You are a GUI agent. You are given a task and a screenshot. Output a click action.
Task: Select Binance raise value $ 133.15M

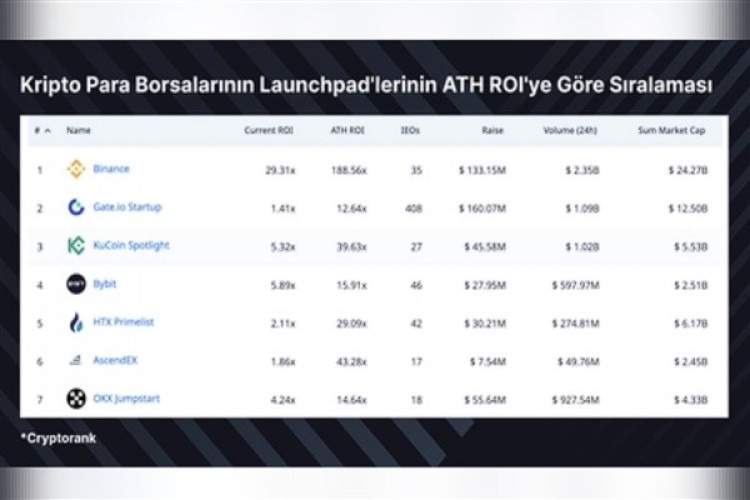pos(482,170)
